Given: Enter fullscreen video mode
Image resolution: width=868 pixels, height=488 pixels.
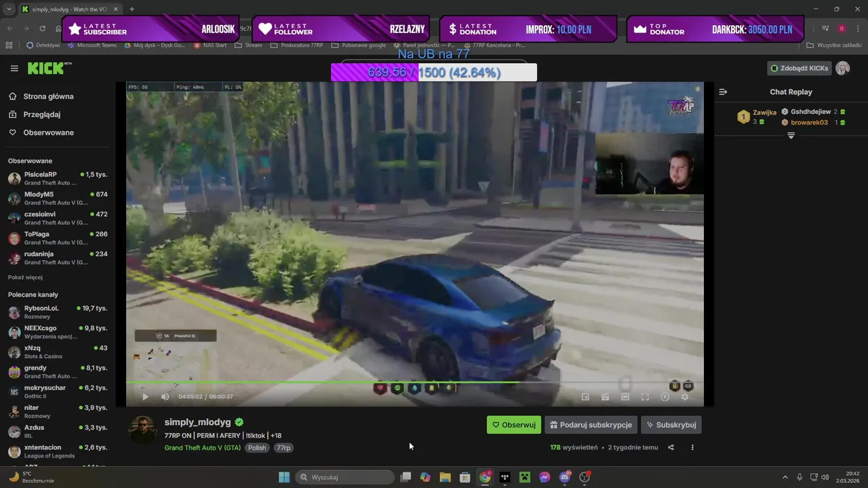Looking at the screenshot, I should (645, 396).
